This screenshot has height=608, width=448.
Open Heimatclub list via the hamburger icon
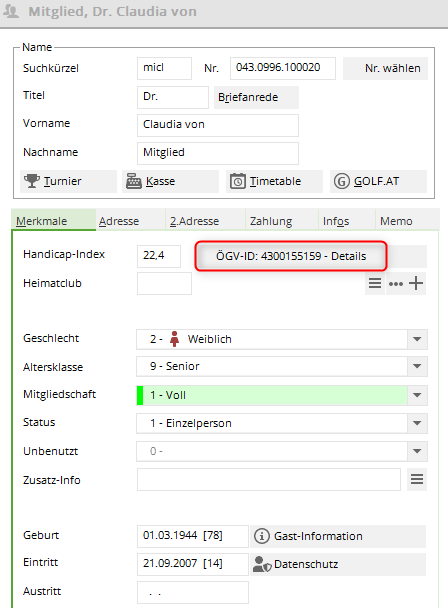click(375, 283)
